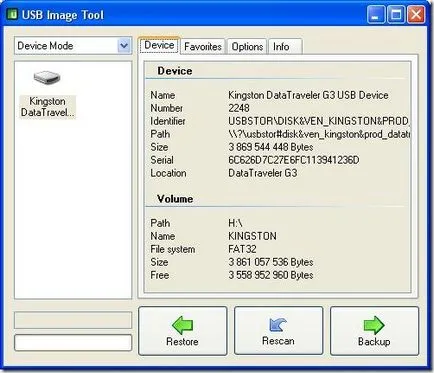This screenshot has width=434, height=373.
Task: Click the 'Location' field label
Action: pyautogui.click(x=168, y=173)
